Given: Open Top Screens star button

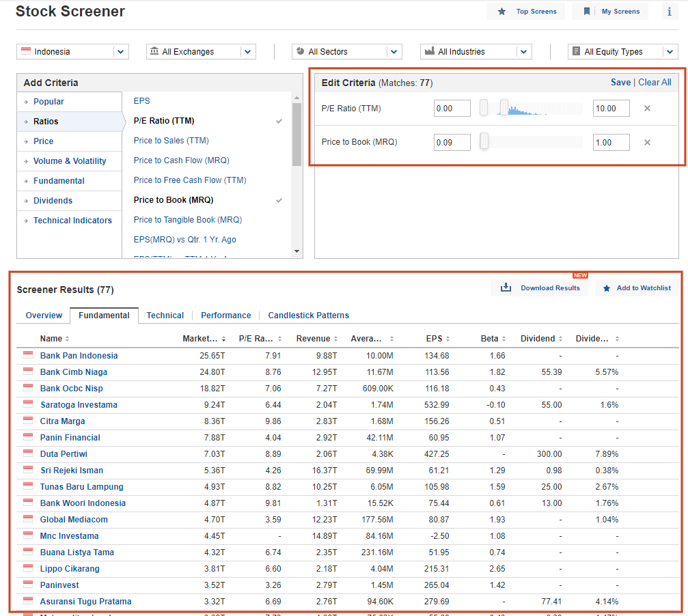Looking at the screenshot, I should click(525, 12).
